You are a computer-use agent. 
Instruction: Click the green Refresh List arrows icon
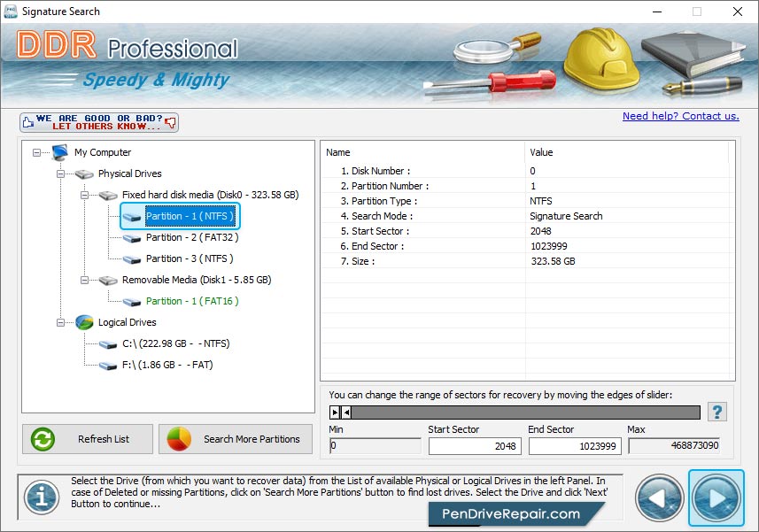[x=43, y=439]
